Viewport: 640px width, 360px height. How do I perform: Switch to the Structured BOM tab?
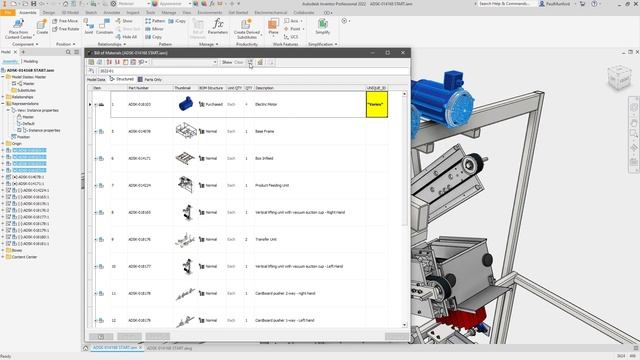click(x=122, y=79)
